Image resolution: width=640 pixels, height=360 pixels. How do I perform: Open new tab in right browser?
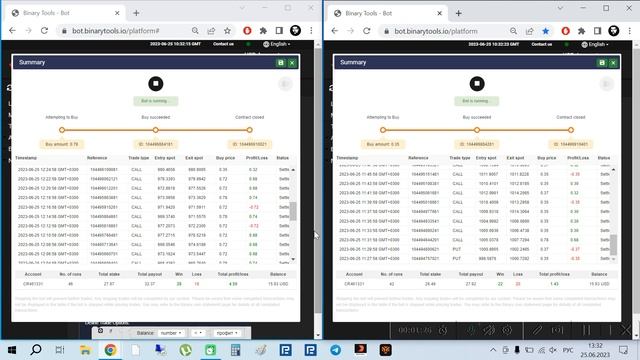tap(458, 13)
